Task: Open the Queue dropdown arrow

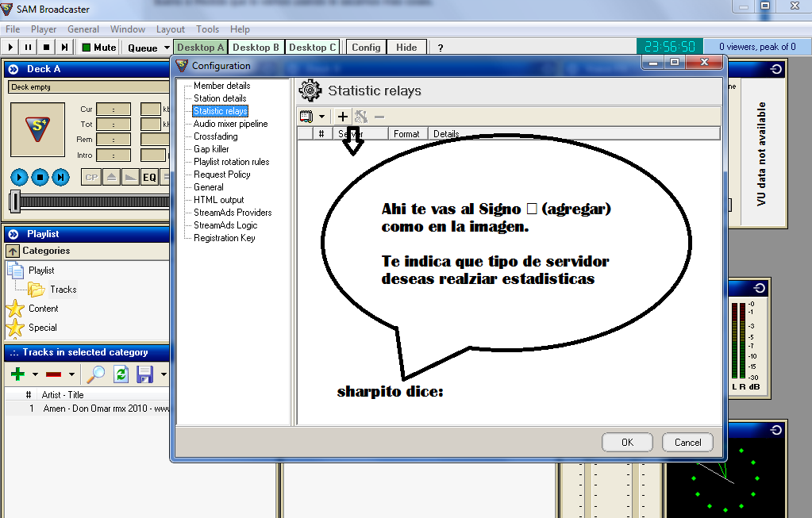Action: [x=167, y=48]
